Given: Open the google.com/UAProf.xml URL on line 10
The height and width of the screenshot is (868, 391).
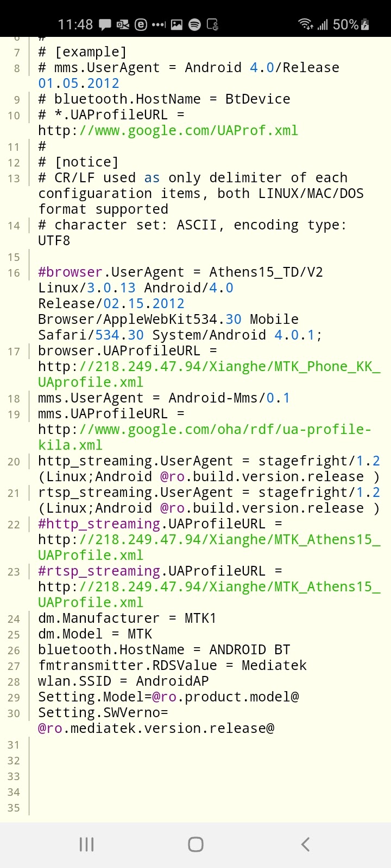Looking at the screenshot, I should pos(168,131).
